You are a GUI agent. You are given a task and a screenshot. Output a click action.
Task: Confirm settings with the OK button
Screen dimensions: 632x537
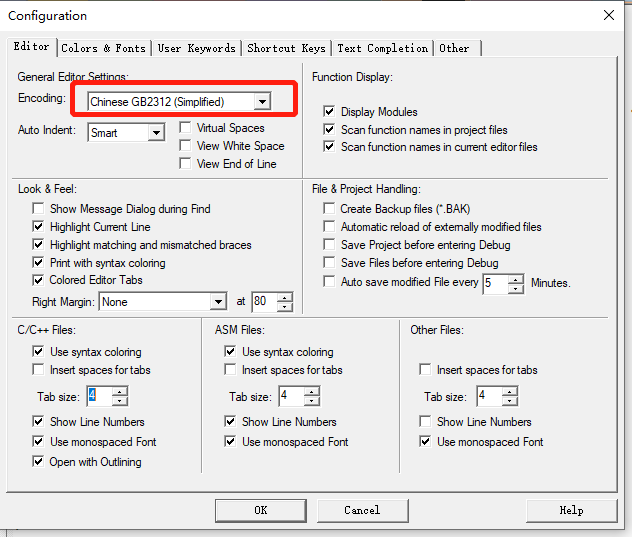[261, 510]
